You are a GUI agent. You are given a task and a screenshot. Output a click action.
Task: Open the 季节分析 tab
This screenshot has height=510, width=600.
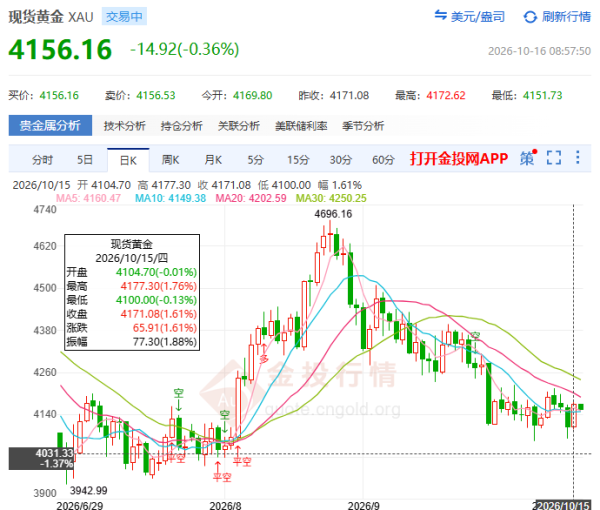pyautogui.click(x=363, y=126)
